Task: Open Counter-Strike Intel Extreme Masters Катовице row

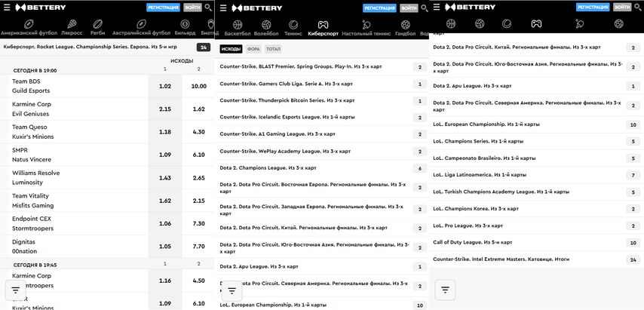Action: 536,259
